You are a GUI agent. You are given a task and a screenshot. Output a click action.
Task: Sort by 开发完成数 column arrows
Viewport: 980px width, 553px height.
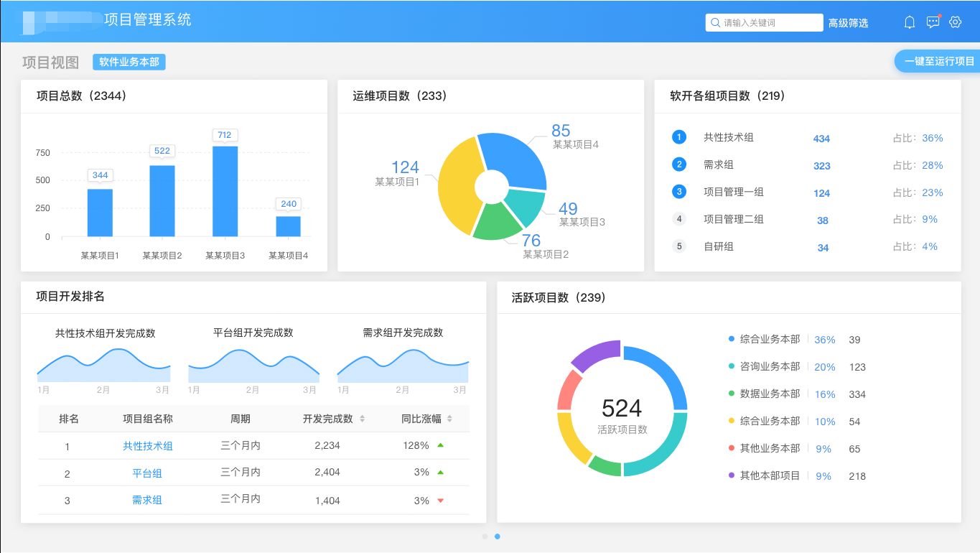point(362,419)
